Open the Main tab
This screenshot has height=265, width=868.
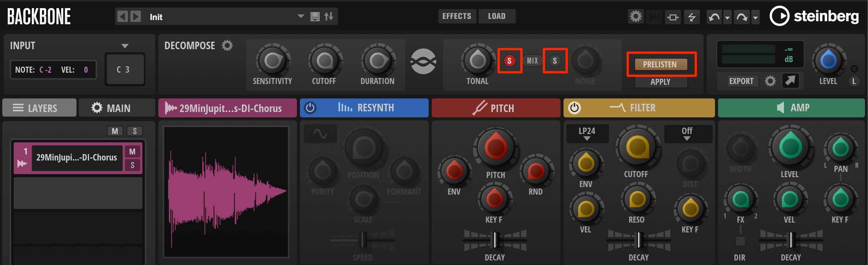click(x=117, y=108)
